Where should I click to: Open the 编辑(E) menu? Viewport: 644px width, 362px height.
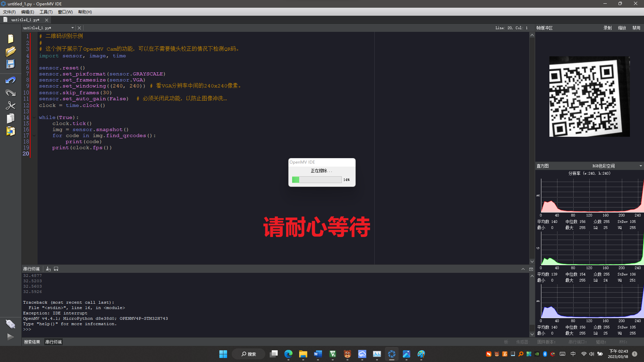[x=28, y=12]
